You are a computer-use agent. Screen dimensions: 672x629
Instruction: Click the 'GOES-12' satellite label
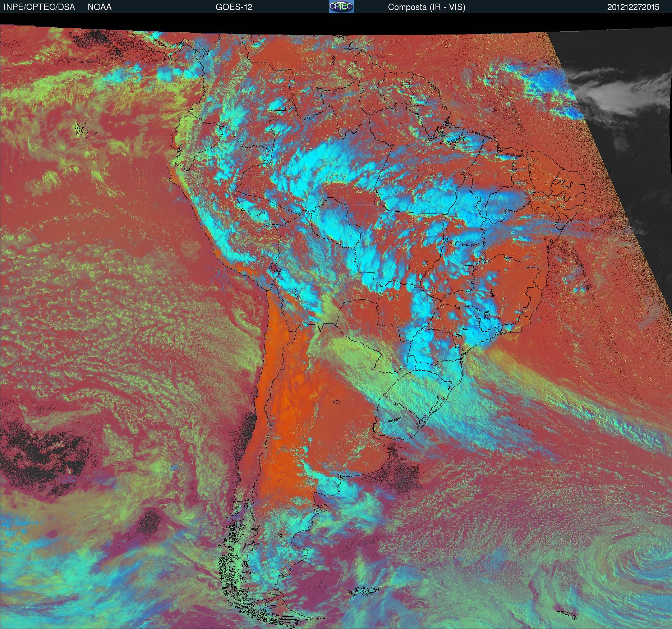pyautogui.click(x=234, y=7)
